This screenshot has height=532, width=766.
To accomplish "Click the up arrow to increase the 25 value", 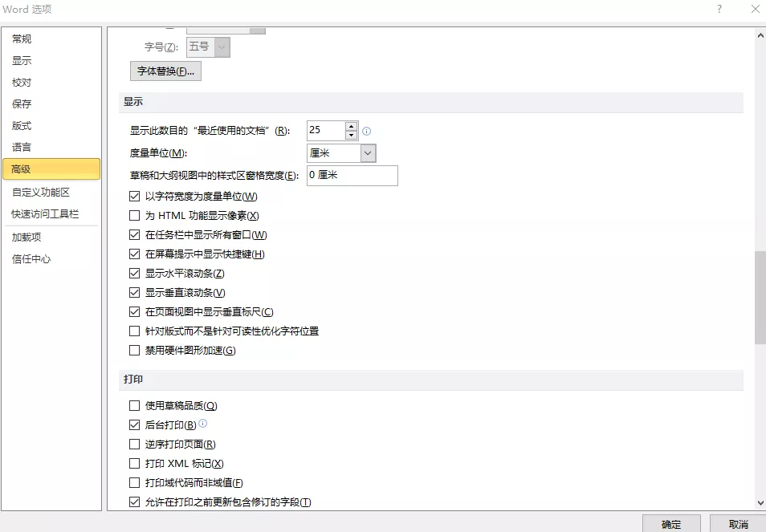I will (x=351, y=126).
